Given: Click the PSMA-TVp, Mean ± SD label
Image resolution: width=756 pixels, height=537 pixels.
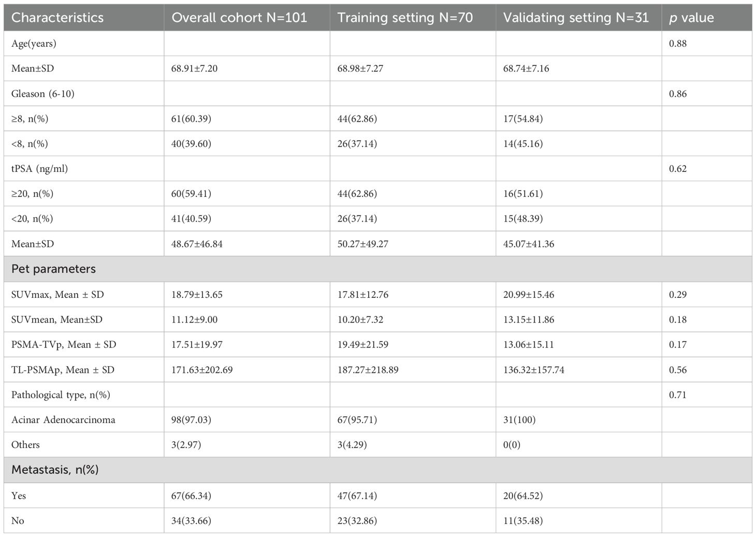Looking at the screenshot, I should point(64,344).
